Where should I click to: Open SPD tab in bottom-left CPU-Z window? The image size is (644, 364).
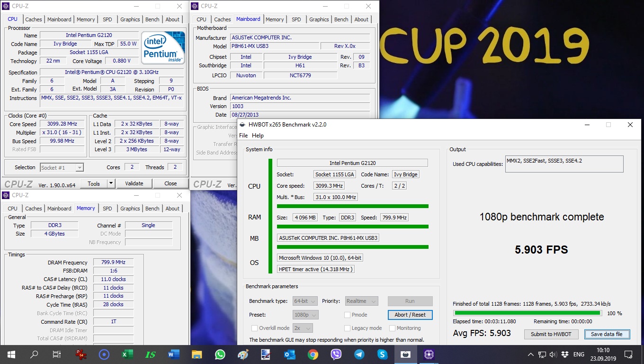coord(107,209)
